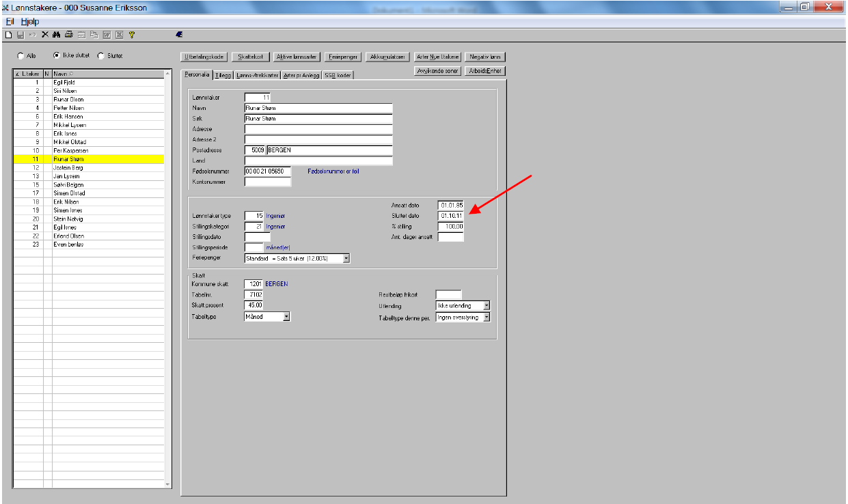848x504 pixels.
Task: Click the Lønnstaker type number field
Action: coord(254,216)
